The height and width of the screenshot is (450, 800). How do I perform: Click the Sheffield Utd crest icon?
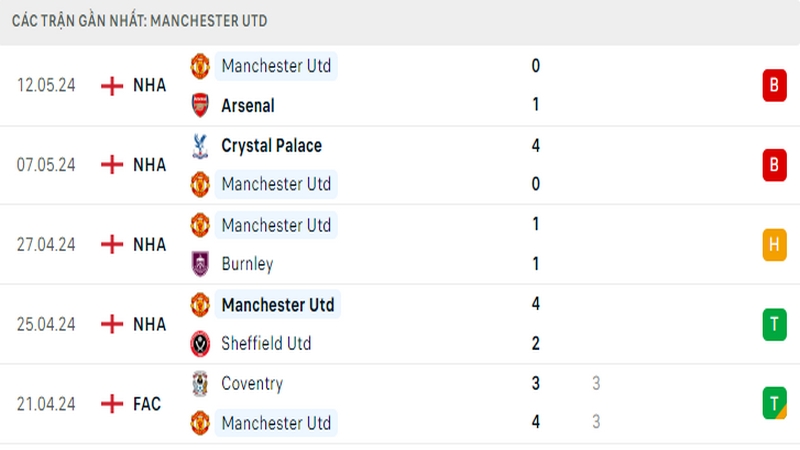coord(200,343)
